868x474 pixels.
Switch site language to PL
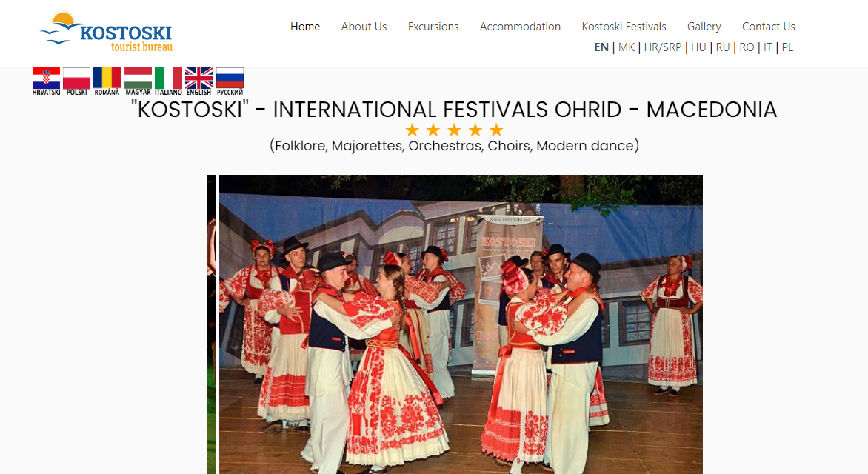click(x=787, y=47)
